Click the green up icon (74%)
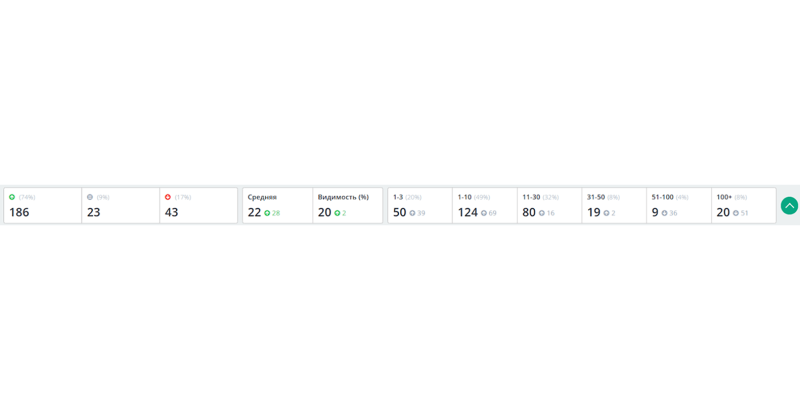Screen dimensions: 800x410 tap(12, 197)
